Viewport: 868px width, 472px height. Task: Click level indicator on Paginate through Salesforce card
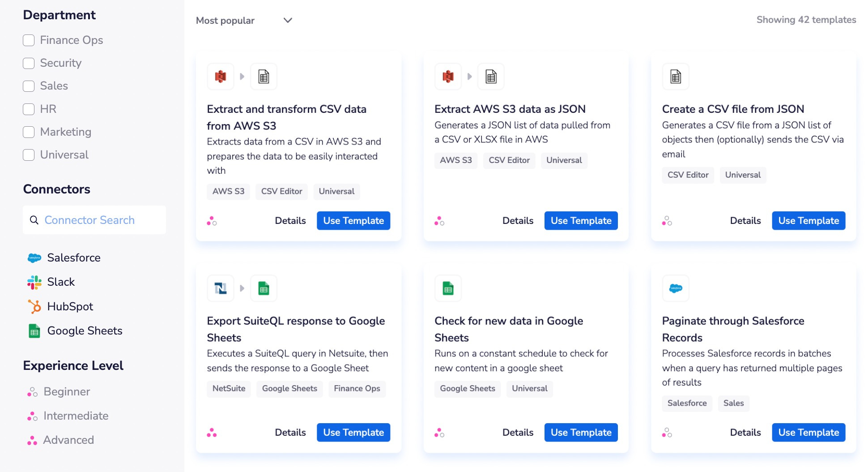tap(667, 433)
